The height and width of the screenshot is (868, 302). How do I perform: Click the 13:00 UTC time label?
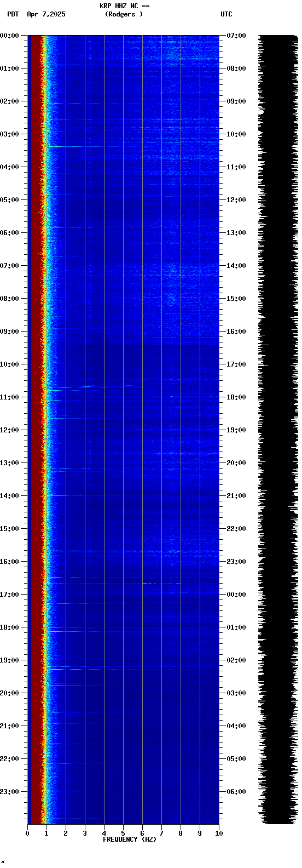[236, 233]
